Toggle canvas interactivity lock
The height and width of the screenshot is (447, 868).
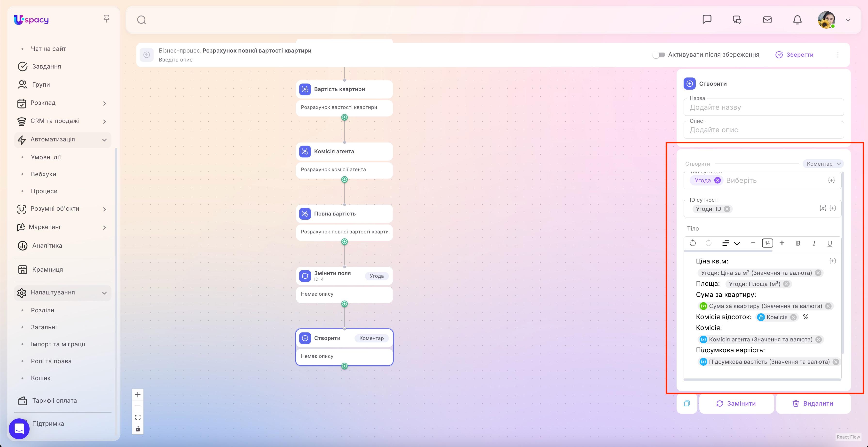138,429
